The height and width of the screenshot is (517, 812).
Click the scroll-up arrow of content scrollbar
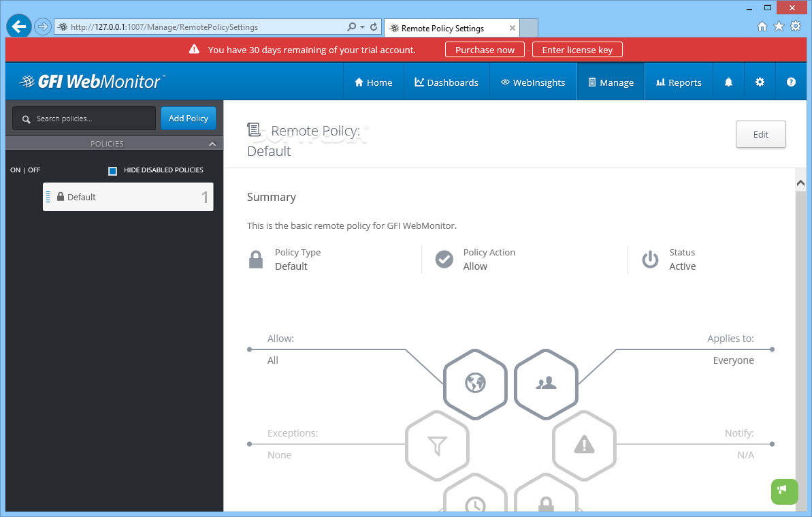point(800,183)
